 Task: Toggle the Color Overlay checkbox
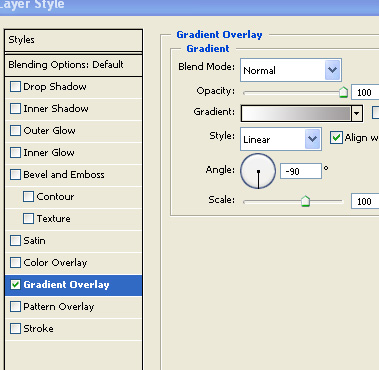15,263
